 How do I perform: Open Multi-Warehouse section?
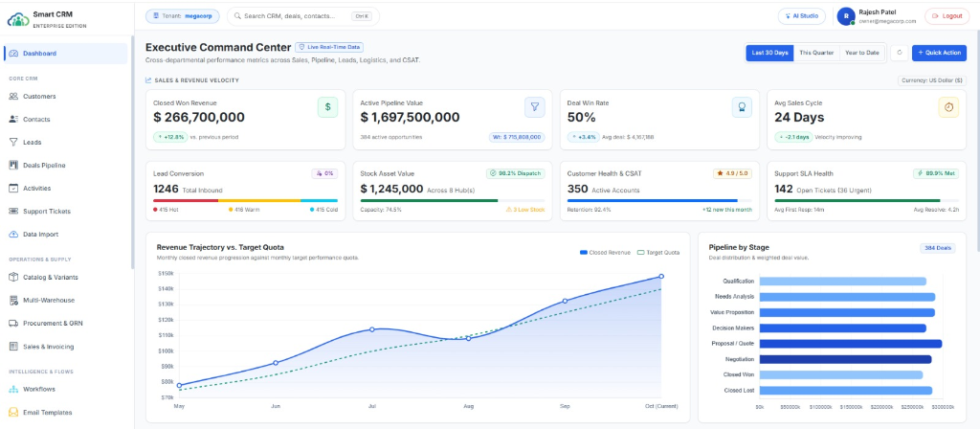(x=66, y=300)
